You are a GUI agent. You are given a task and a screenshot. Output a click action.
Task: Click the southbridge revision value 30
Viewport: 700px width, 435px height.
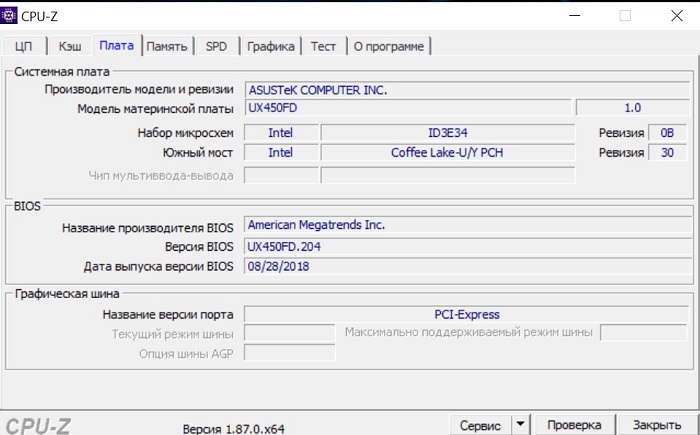pos(667,153)
